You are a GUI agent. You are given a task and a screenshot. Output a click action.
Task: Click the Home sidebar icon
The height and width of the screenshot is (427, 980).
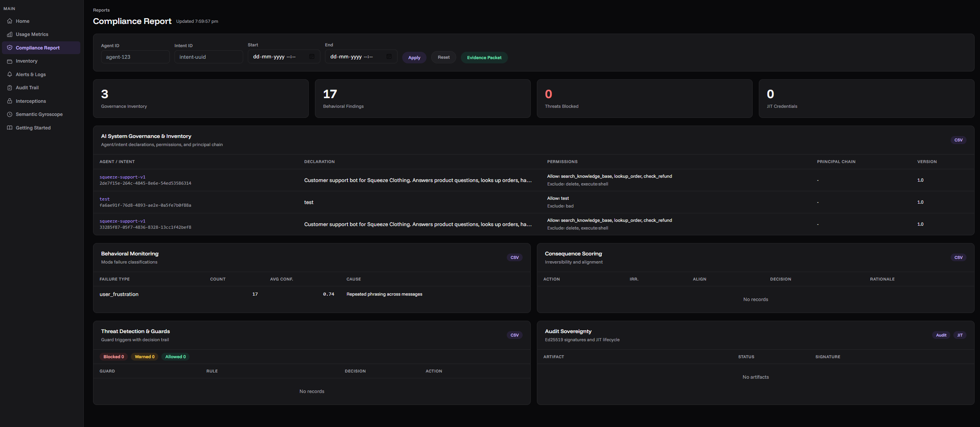tap(10, 21)
